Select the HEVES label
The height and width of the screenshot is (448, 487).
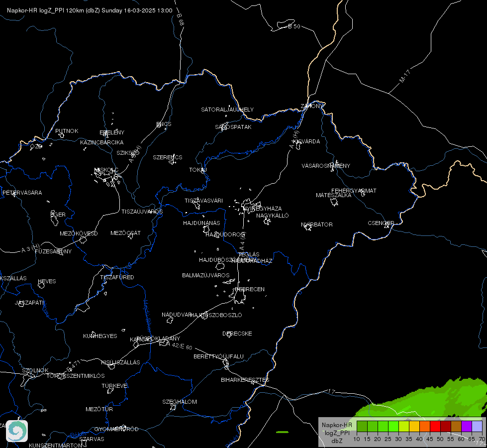[47, 281]
